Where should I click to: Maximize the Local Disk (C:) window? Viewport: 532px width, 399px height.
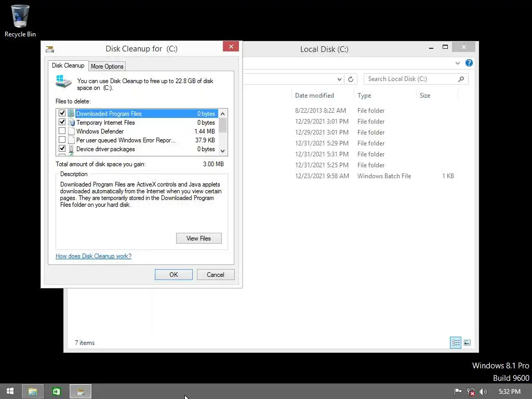pos(445,47)
